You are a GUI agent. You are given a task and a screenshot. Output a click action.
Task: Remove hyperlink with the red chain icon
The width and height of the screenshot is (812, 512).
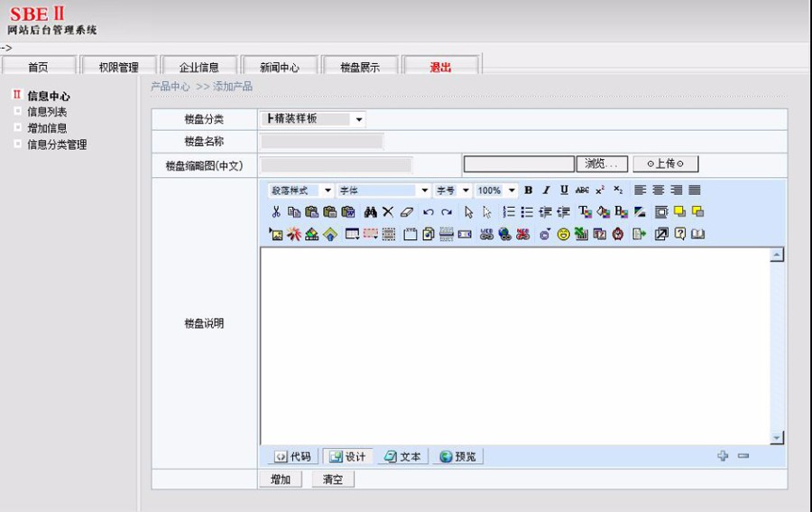point(523,234)
